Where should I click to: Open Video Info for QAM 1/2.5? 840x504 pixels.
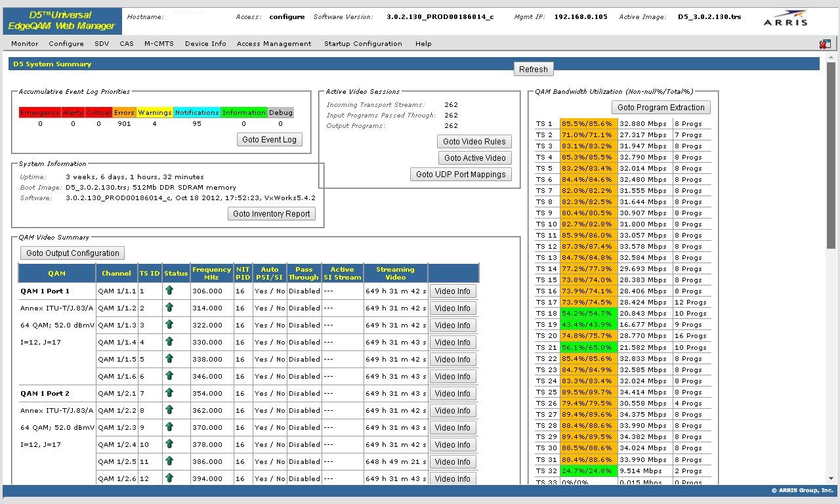pos(453,462)
